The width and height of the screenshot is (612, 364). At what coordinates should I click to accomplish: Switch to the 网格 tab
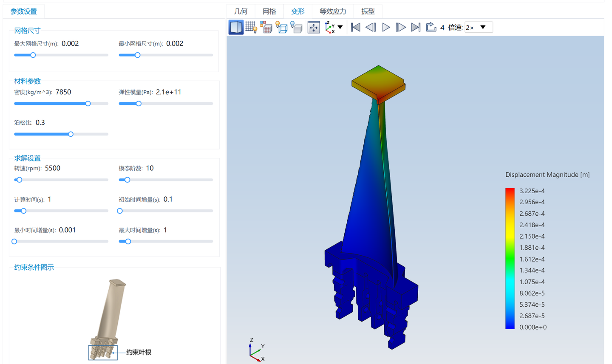tap(269, 11)
